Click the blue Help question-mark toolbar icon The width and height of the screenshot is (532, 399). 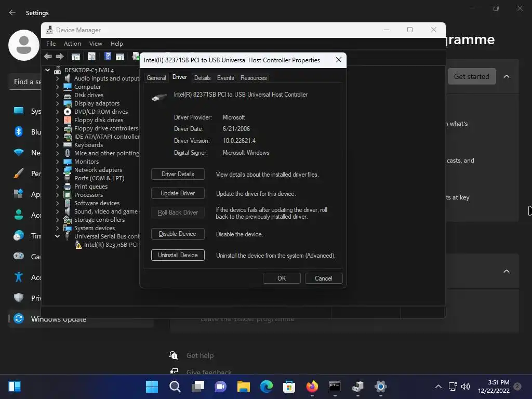pyautogui.click(x=108, y=56)
